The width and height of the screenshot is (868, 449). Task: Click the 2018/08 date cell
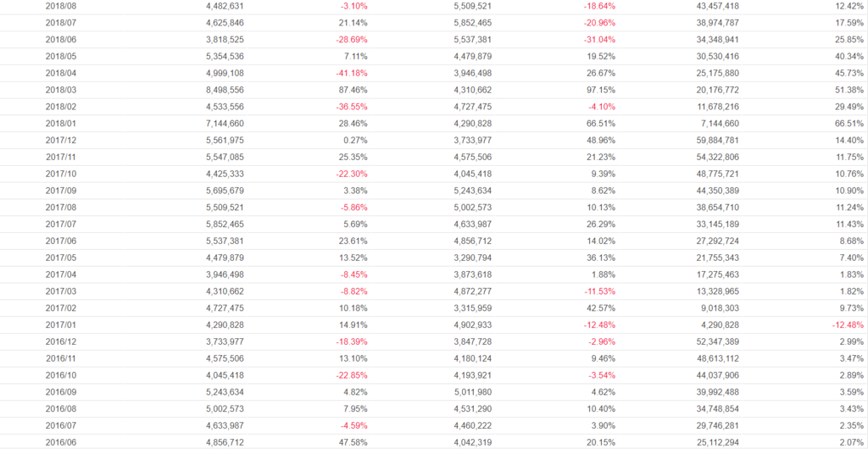(60, 6)
